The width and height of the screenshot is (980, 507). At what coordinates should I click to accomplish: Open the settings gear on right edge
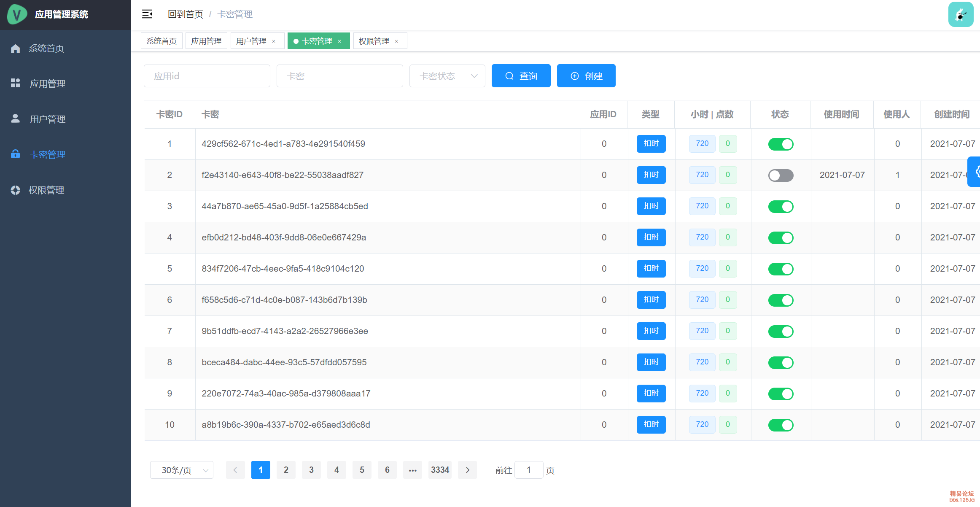point(976,172)
